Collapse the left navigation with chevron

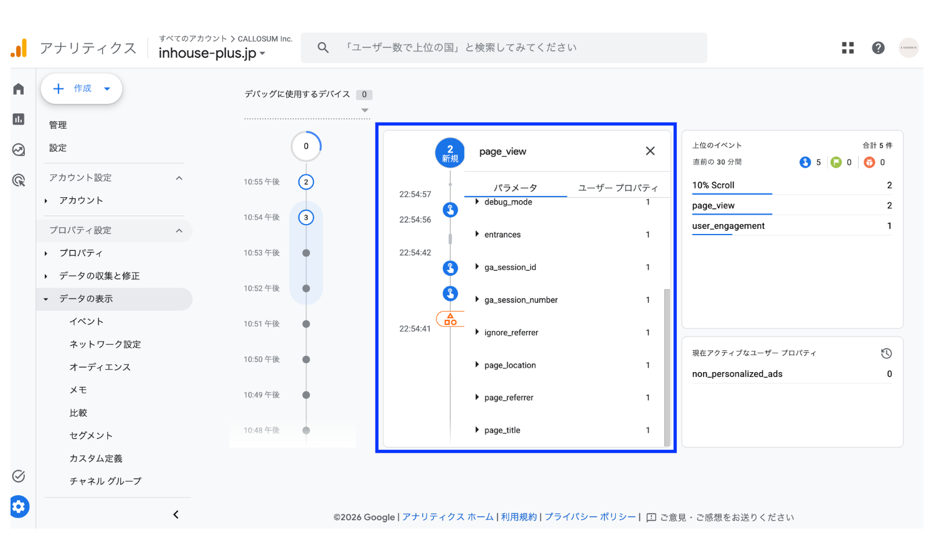coord(176,515)
